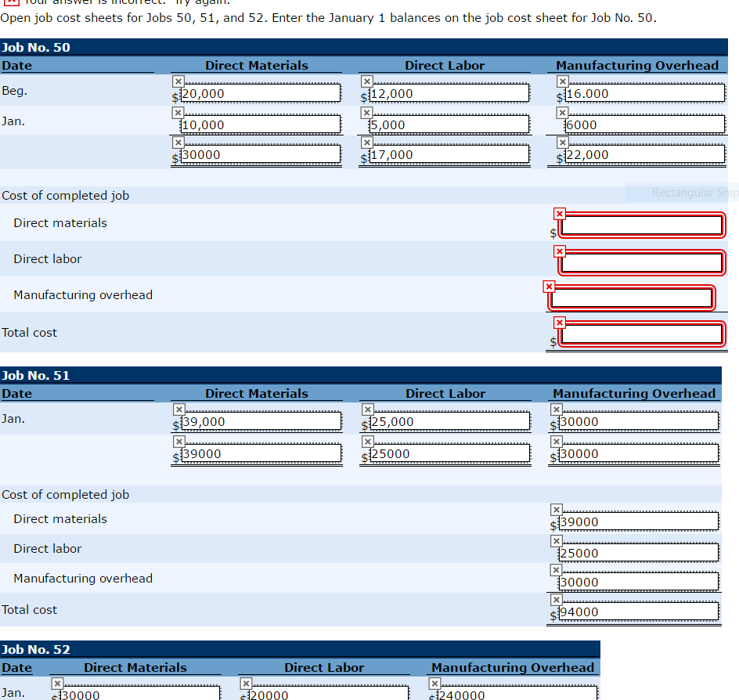Click the clear icon above Job 51's 30000 Manufacturing Overhead entry

557,409
